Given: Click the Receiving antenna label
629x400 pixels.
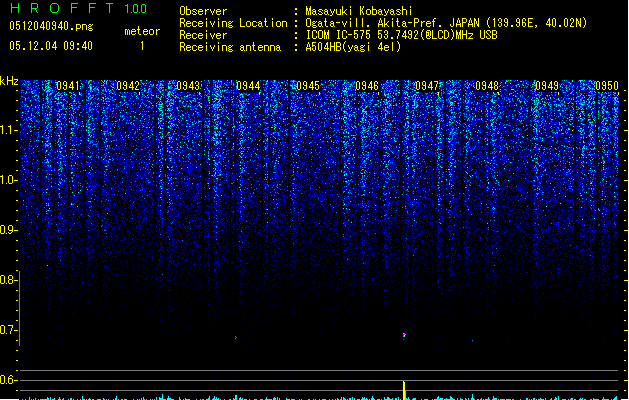Looking at the screenshot, I should click(x=230, y=47).
